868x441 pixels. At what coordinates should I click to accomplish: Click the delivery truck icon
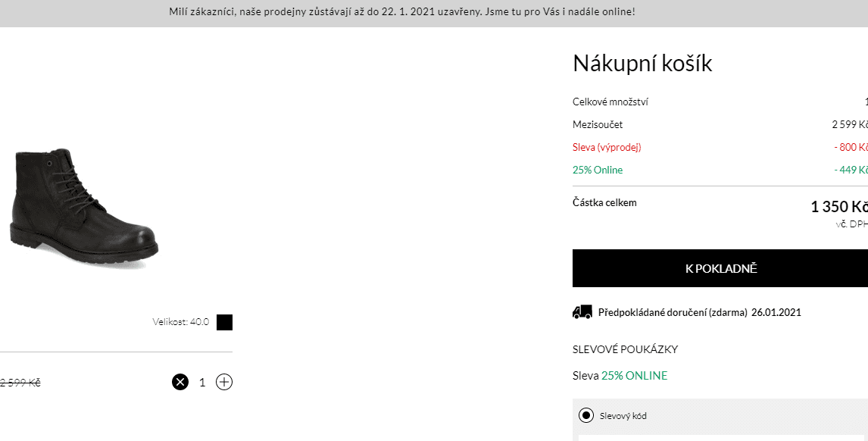point(582,312)
